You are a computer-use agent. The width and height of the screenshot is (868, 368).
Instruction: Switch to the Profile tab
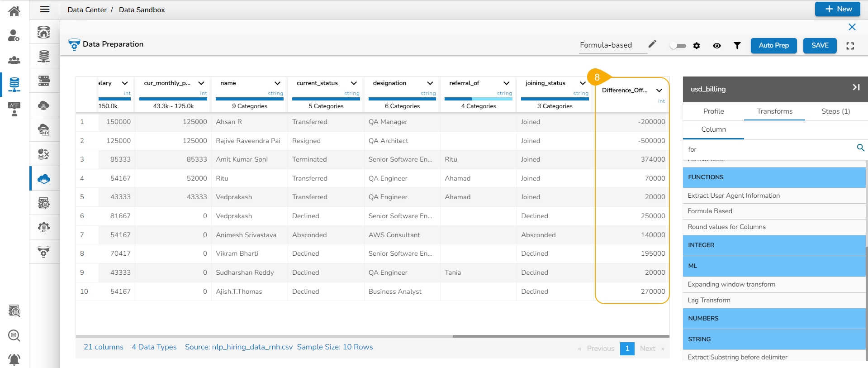(713, 111)
